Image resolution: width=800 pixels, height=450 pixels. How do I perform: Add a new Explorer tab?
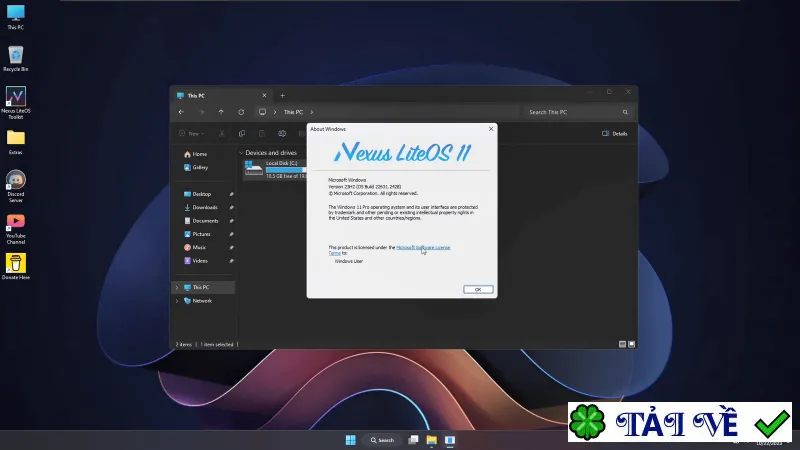[x=282, y=95]
